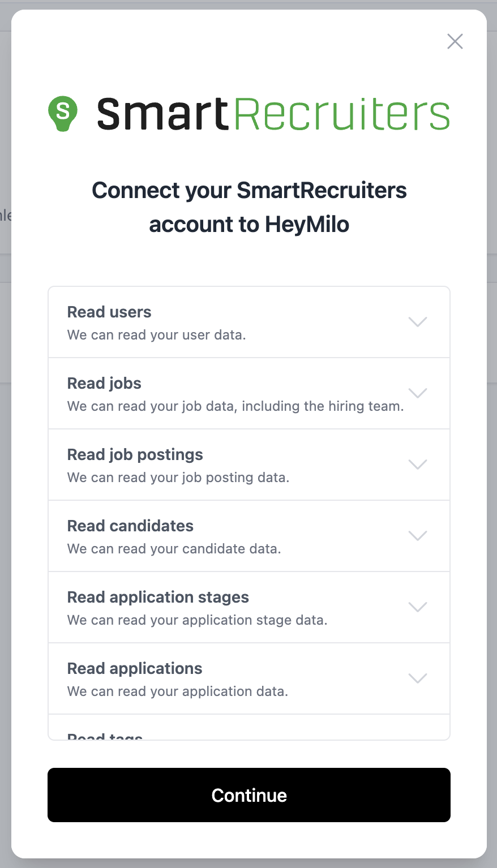Viewport: 497px width, 868px height.
Task: Expand the Read job postings chevron
Action: pyautogui.click(x=418, y=464)
